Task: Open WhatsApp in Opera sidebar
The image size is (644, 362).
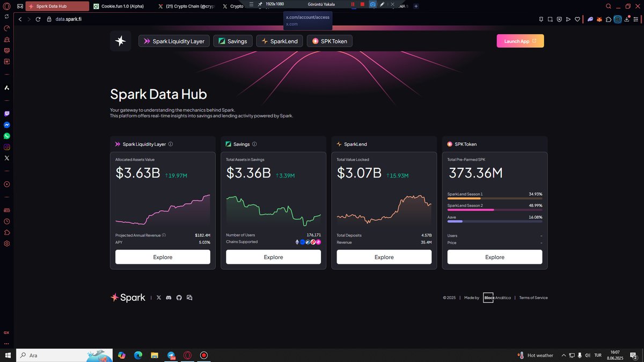Action: [x=6, y=136]
